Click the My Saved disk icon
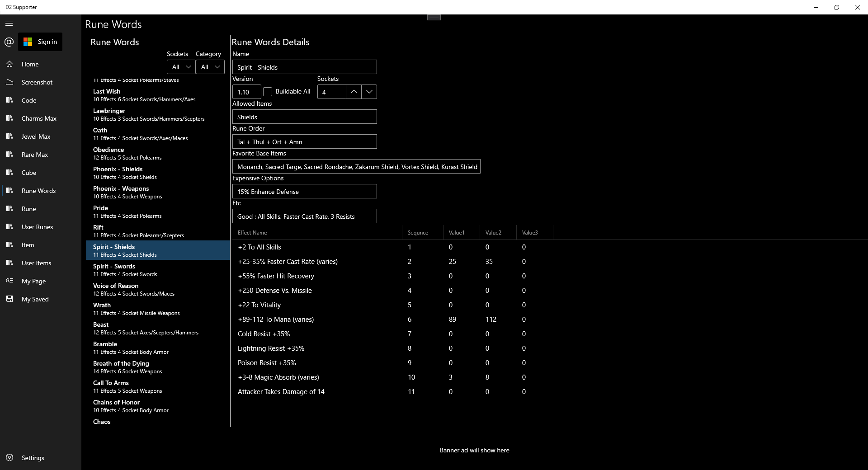Image resolution: width=868 pixels, height=470 pixels. click(x=9, y=299)
